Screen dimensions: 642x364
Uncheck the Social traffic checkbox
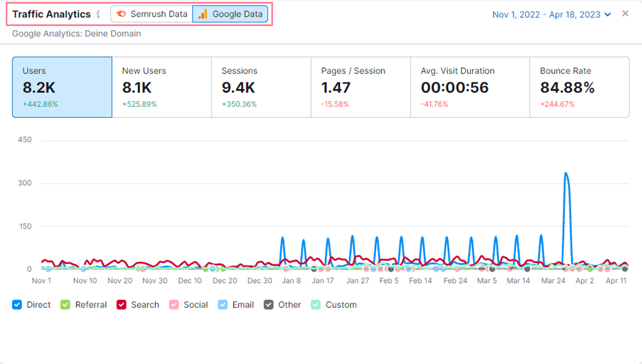[x=174, y=305]
